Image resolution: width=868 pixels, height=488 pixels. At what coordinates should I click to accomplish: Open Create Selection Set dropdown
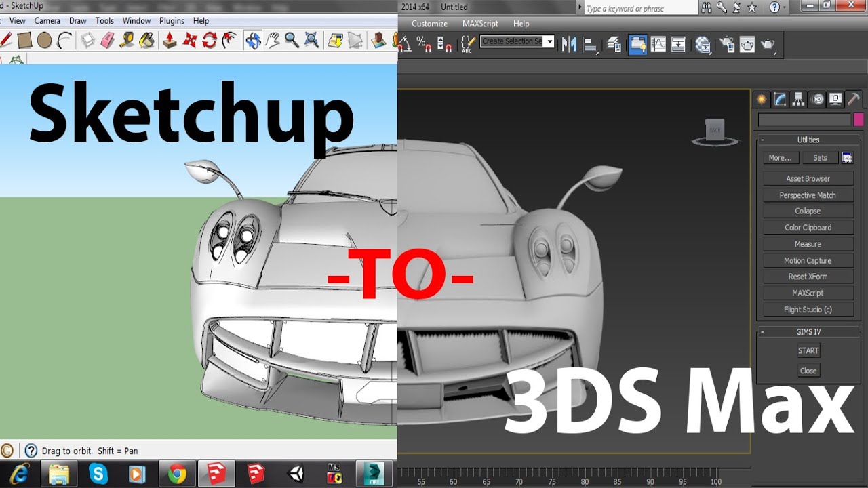(550, 41)
